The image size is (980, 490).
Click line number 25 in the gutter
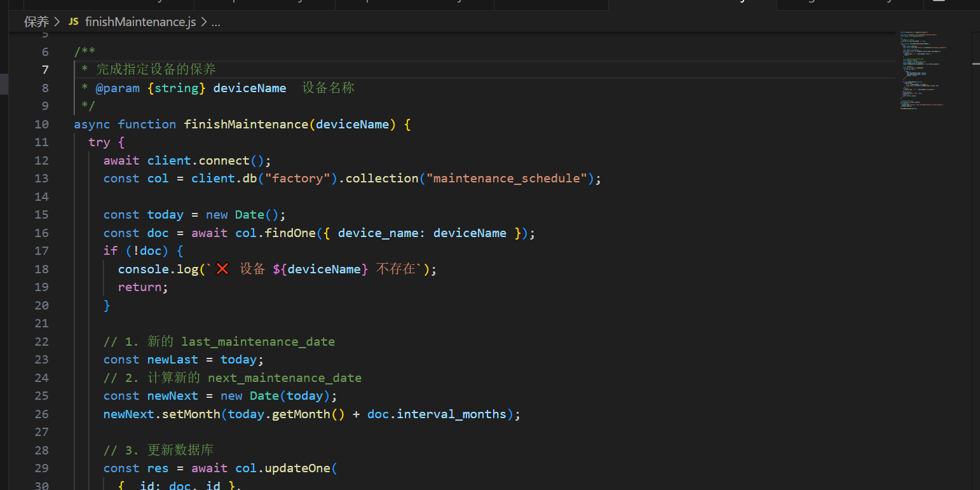coord(41,395)
